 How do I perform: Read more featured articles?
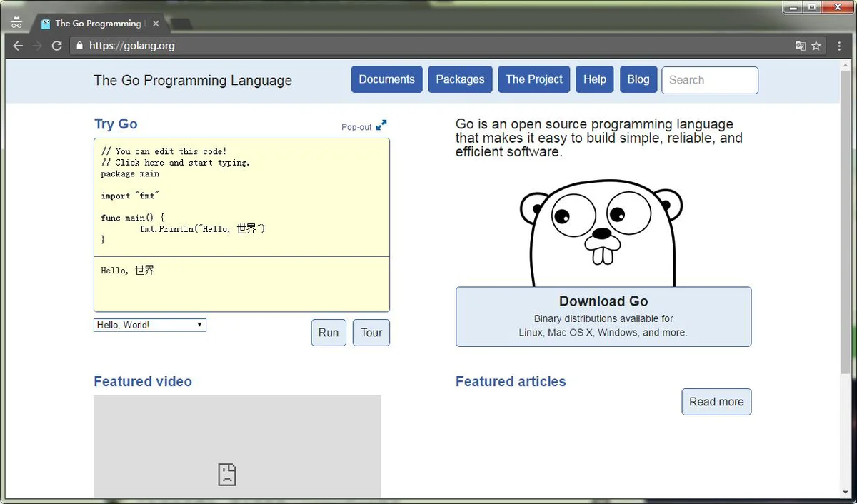(716, 402)
